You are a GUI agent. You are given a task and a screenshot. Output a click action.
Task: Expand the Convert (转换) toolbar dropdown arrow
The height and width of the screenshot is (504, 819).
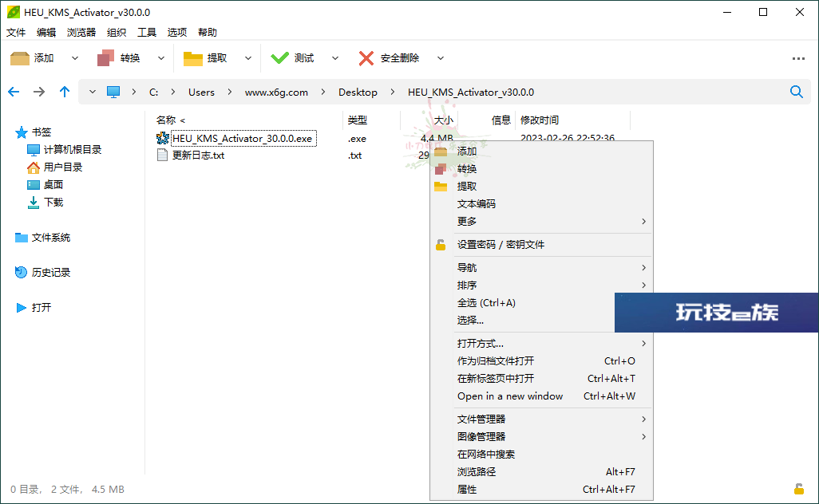161,58
